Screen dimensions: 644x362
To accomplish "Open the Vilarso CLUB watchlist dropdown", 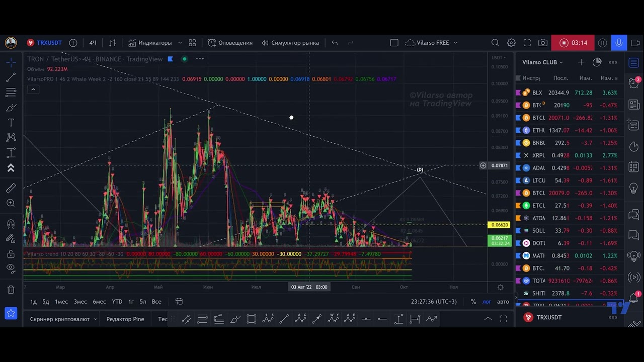I will pos(542,62).
